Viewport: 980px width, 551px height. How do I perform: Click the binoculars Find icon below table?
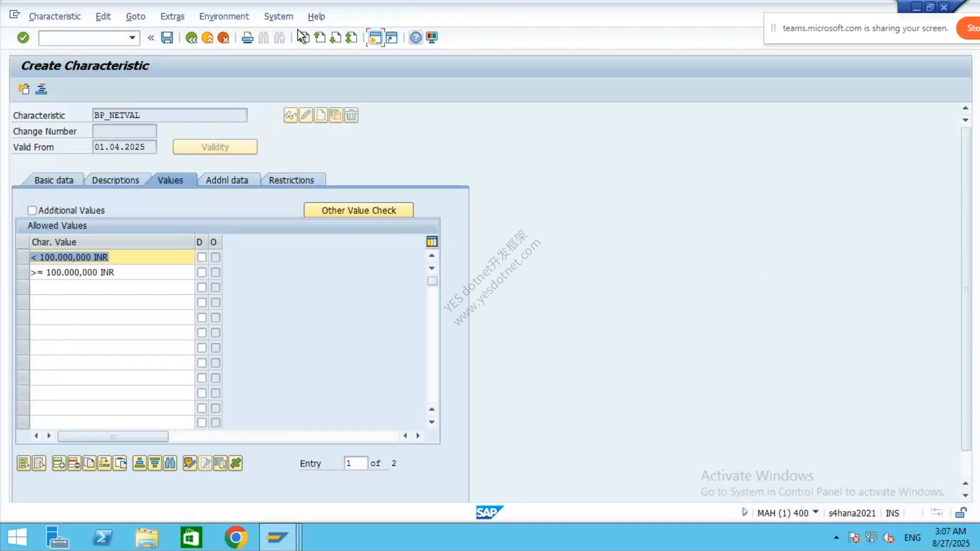(x=170, y=463)
